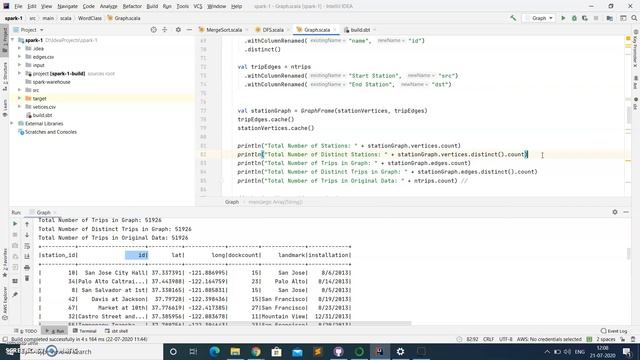Open the Navigate menu

coord(67,6)
